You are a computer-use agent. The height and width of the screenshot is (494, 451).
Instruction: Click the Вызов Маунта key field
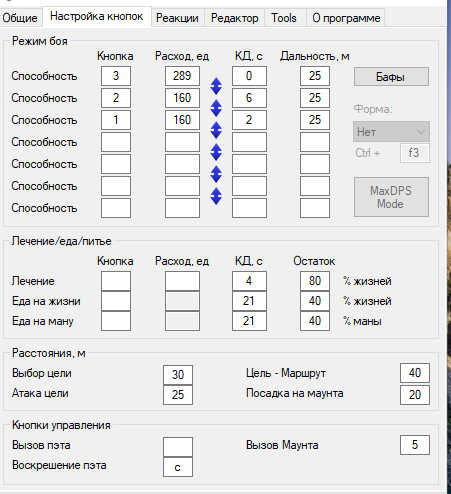(415, 445)
